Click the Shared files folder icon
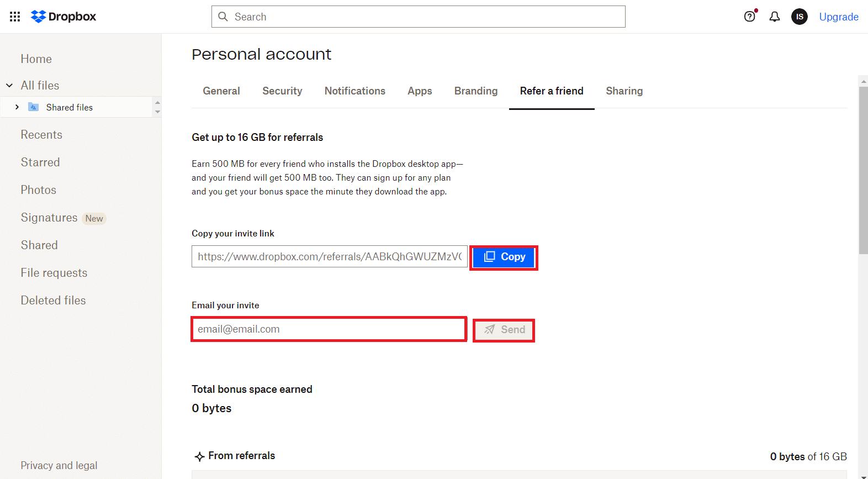868x479 pixels. 33,107
